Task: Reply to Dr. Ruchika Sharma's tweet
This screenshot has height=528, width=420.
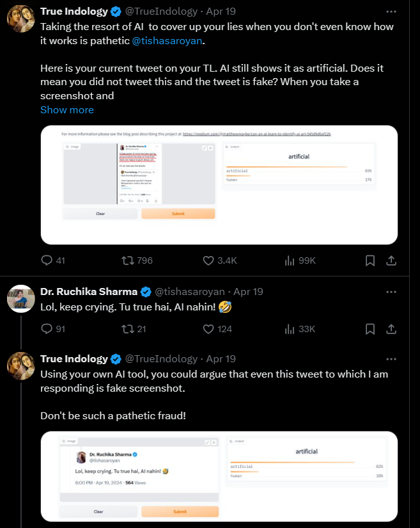Action: tap(47, 329)
